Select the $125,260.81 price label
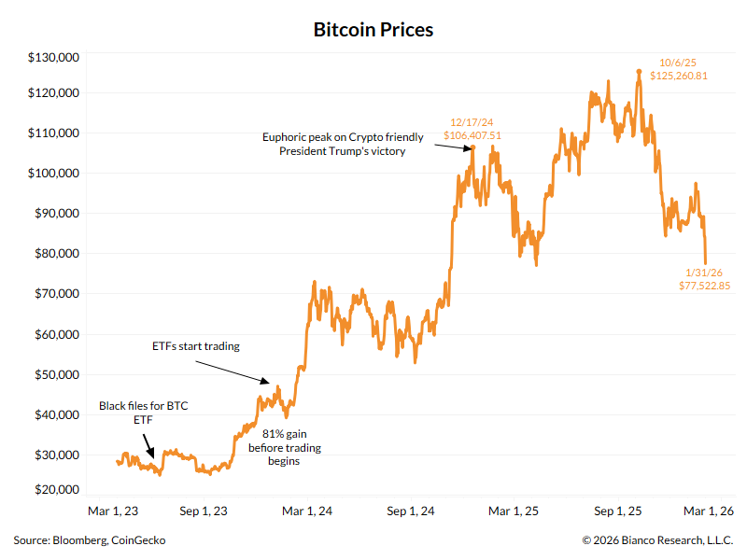 [x=678, y=75]
